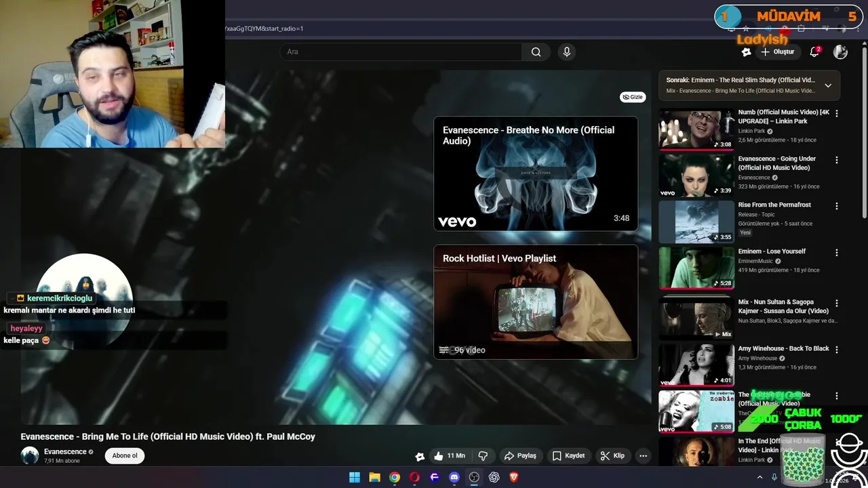Click Eminem - Lose Yourself title text
Screen dimensions: 868x488
coord(772,251)
